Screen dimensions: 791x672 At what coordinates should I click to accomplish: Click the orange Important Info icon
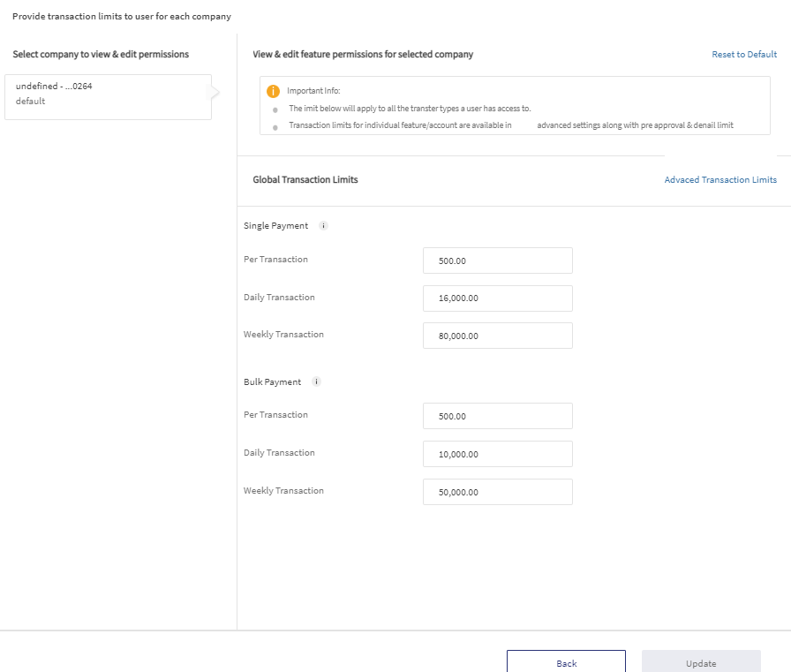[x=273, y=91]
